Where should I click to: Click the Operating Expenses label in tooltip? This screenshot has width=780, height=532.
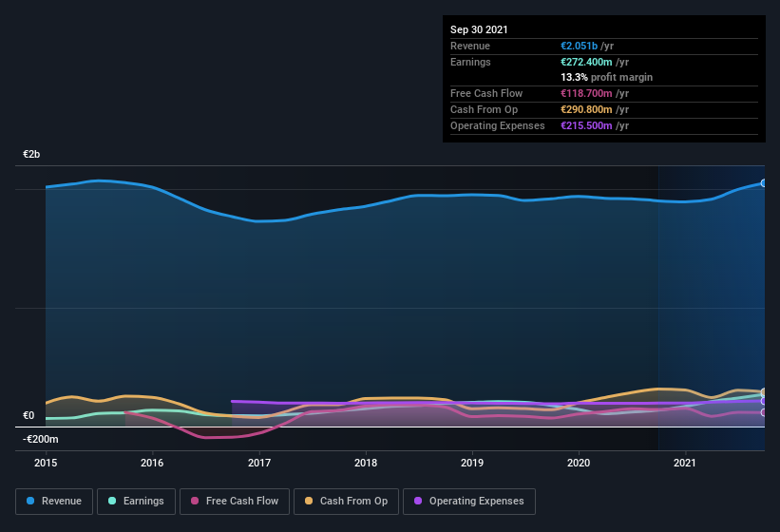498,125
